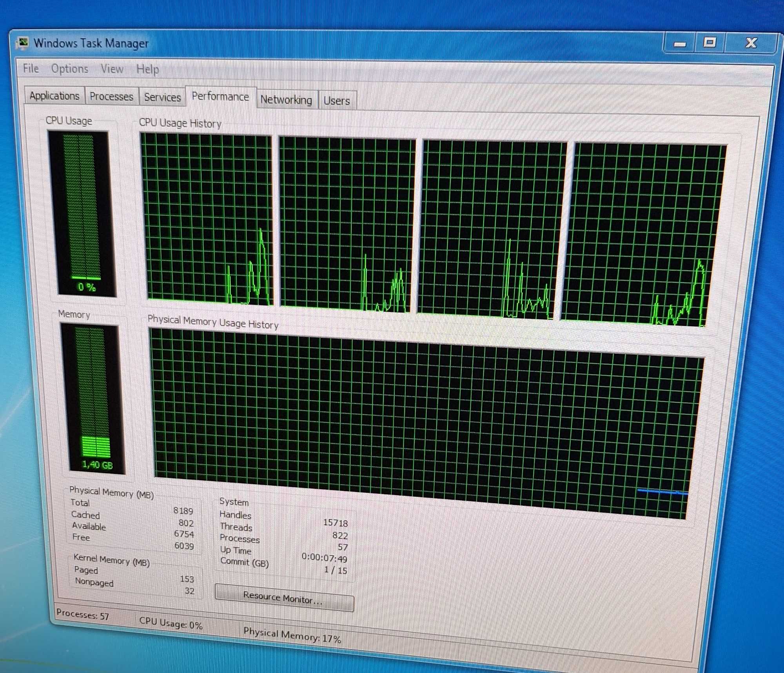Click the Available memory value 6754
The width and height of the screenshot is (784, 673).
click(x=184, y=534)
